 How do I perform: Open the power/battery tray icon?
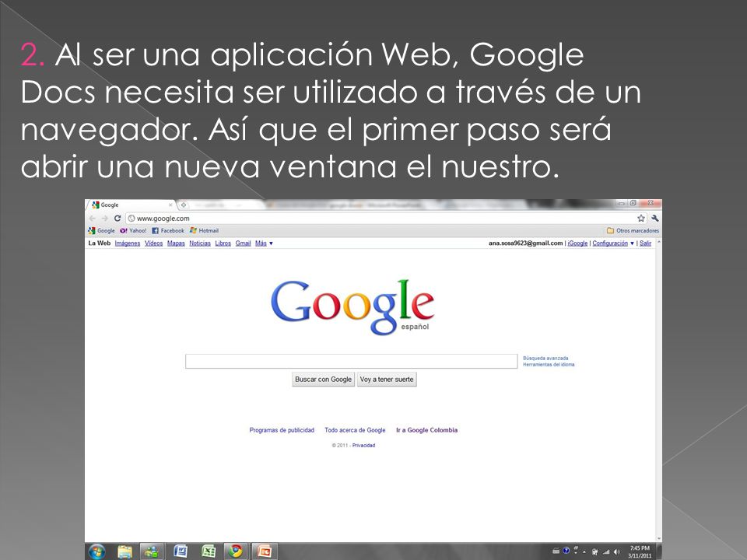pyautogui.click(x=594, y=552)
